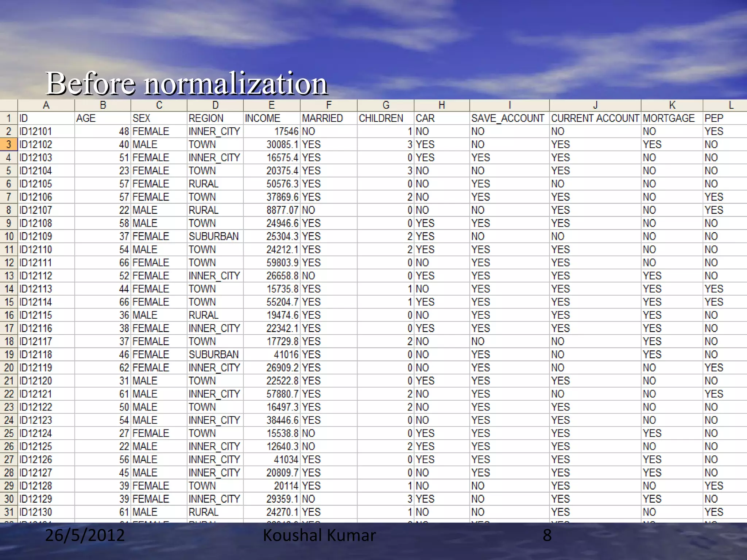Select column A header

(46, 105)
